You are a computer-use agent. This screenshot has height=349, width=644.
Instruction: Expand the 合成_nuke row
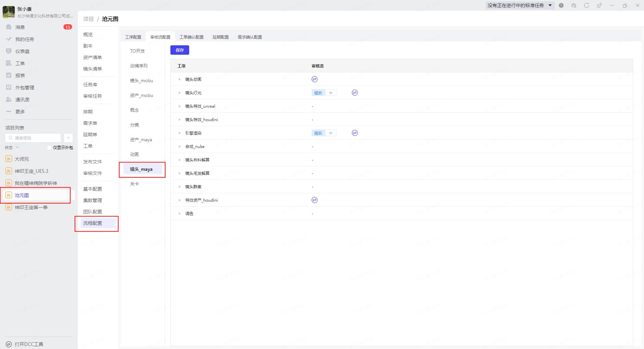tap(179, 147)
